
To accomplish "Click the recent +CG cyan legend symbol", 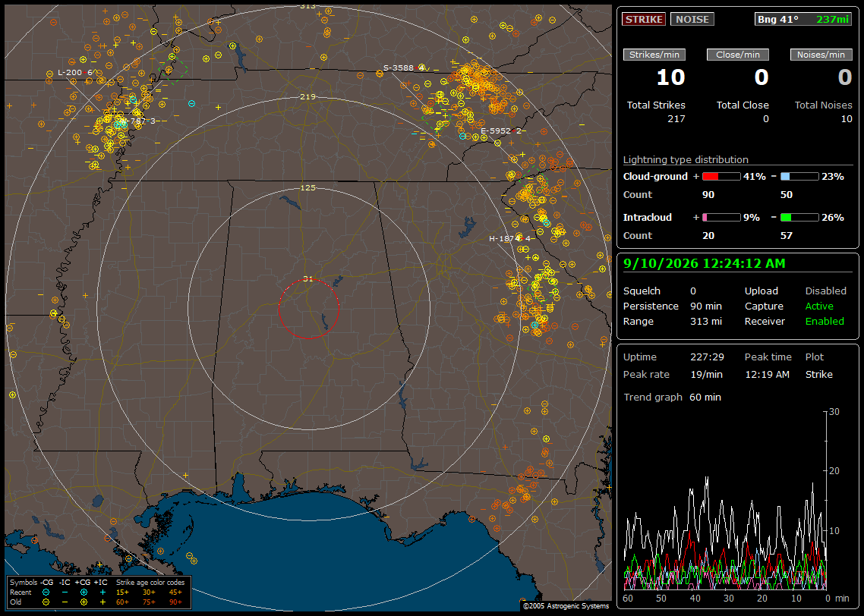I will click(x=84, y=592).
